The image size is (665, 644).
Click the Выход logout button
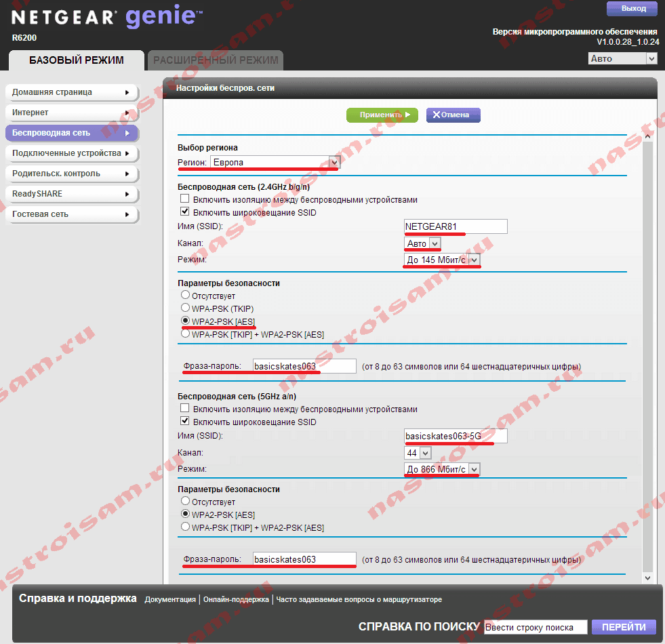point(632,9)
